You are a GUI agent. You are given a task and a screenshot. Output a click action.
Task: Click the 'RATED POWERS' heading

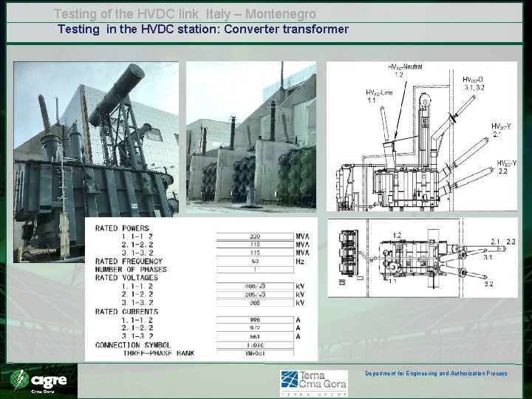[122, 228]
